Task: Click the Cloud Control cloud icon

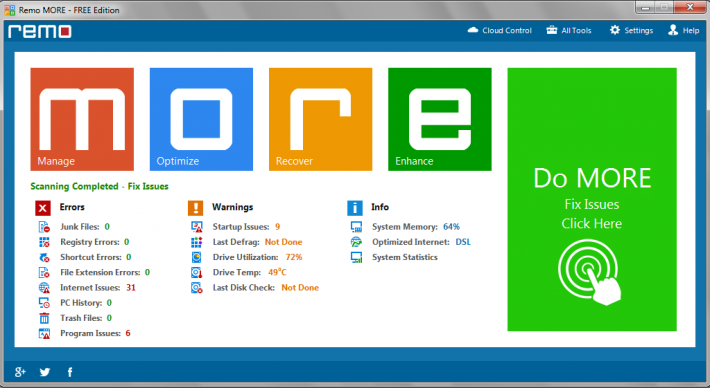Action: click(x=473, y=30)
